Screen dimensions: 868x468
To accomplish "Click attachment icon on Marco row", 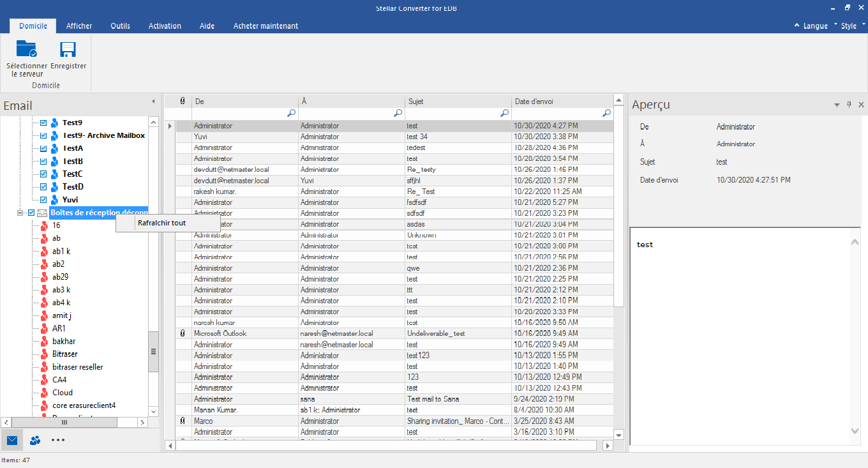I will coord(183,421).
